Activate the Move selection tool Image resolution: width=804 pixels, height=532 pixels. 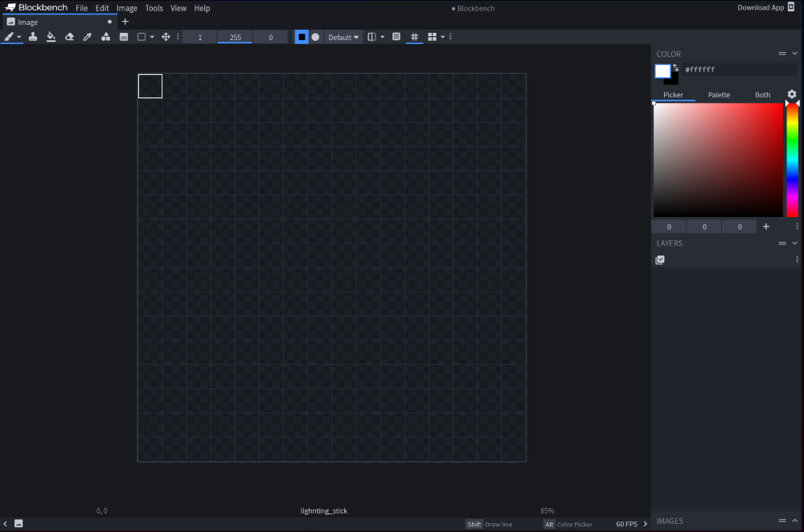pos(166,37)
